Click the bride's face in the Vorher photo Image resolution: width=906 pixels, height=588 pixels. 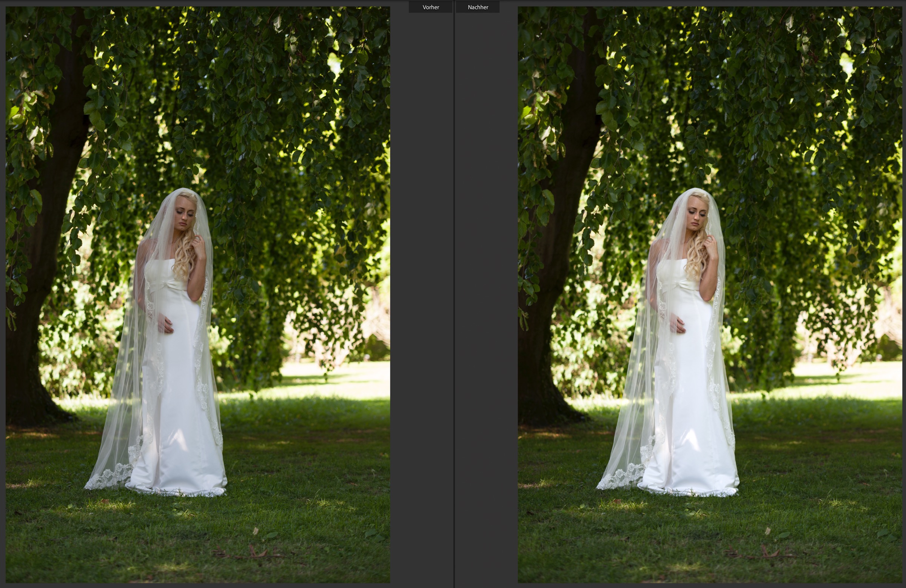[x=183, y=215]
